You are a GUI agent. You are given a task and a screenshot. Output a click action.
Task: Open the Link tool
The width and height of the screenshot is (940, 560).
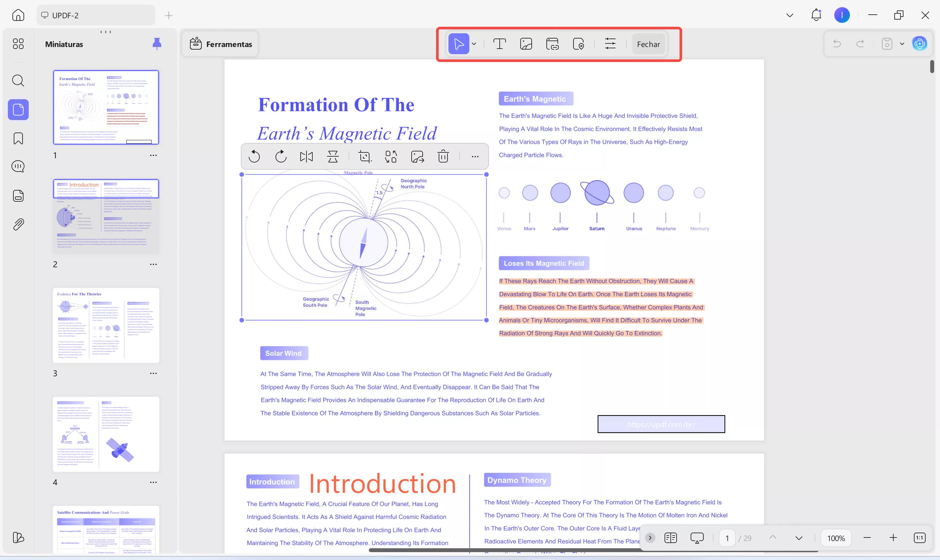click(x=552, y=43)
